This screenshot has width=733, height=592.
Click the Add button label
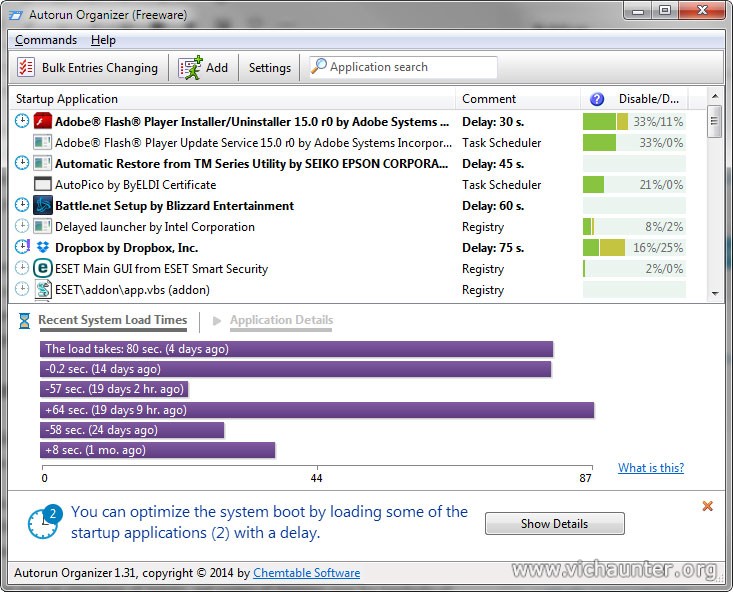[x=217, y=68]
